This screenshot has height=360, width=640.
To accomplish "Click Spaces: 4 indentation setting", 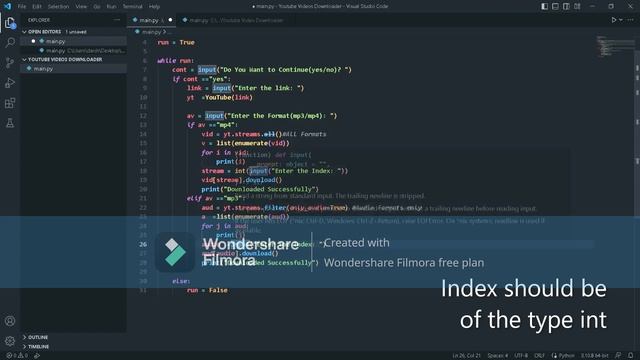I will (498, 356).
